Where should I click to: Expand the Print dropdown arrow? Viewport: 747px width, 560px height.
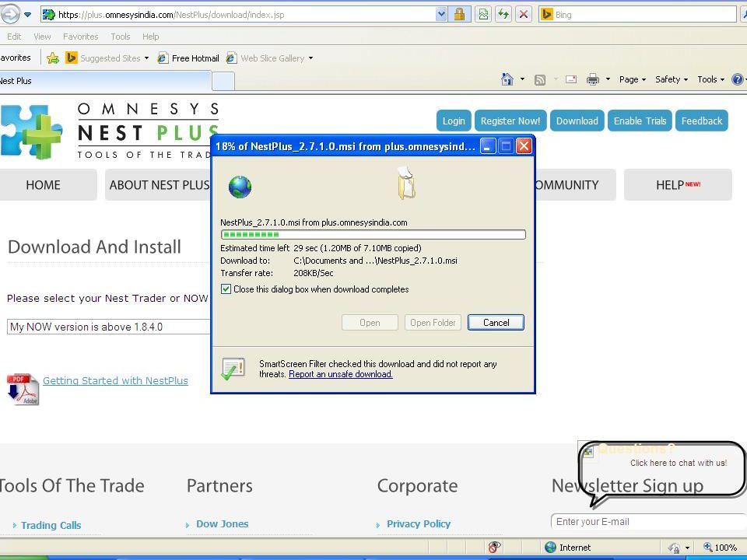point(608,79)
